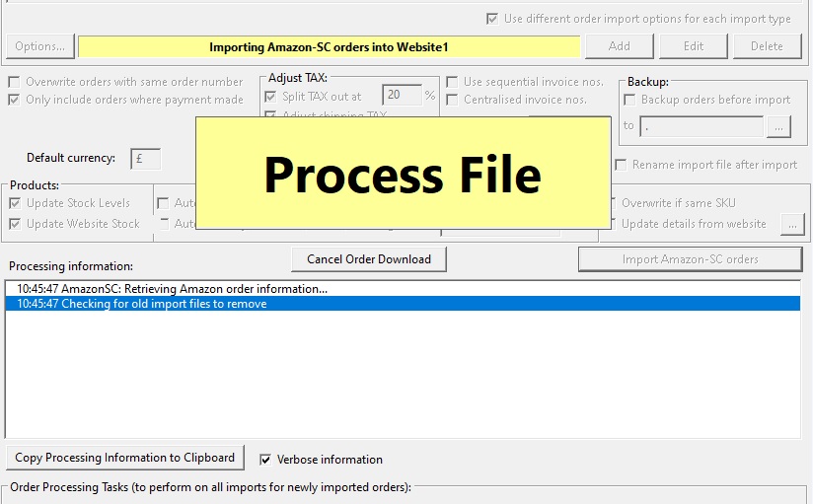
Task: Click the Overwrite if same SKU label
Action: click(x=678, y=203)
